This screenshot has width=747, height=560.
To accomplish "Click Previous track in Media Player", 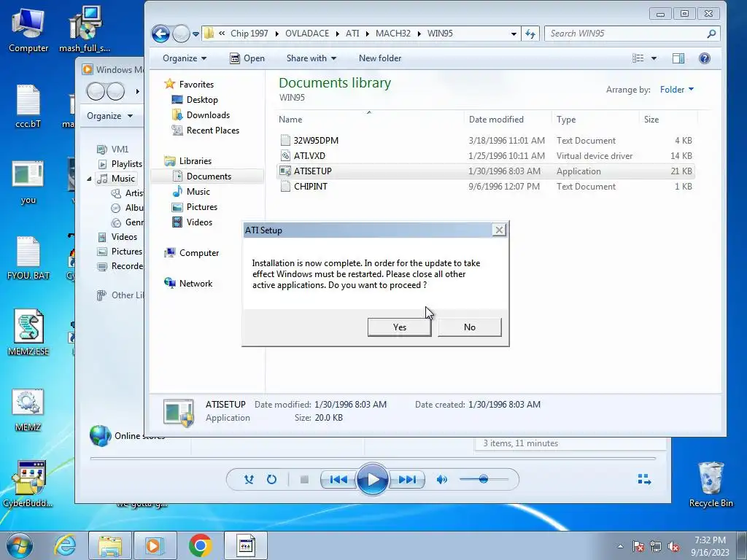I will 338,480.
